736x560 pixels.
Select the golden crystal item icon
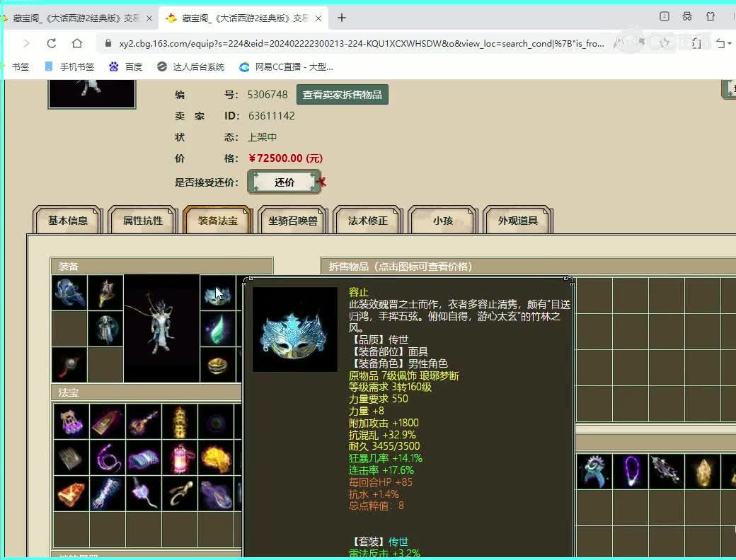pyautogui.click(x=703, y=472)
